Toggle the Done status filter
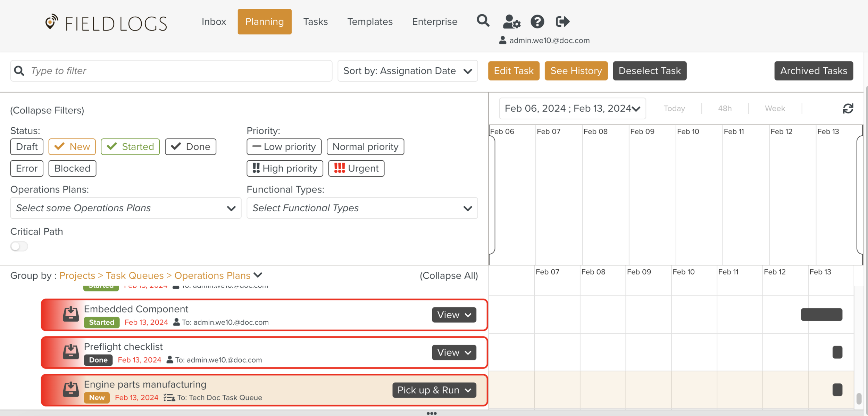Viewport: 868px width, 416px height. pyautogui.click(x=191, y=147)
